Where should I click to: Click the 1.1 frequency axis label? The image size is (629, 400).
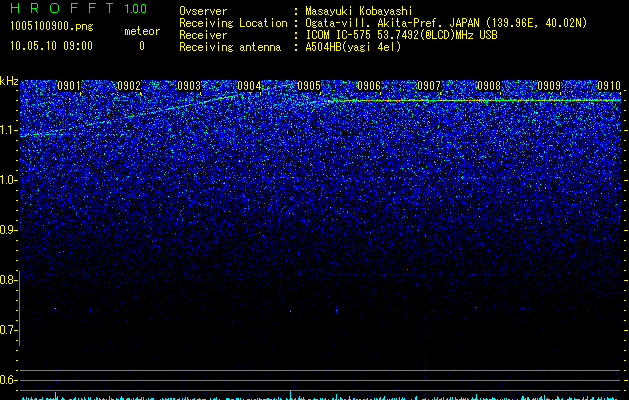[7, 130]
